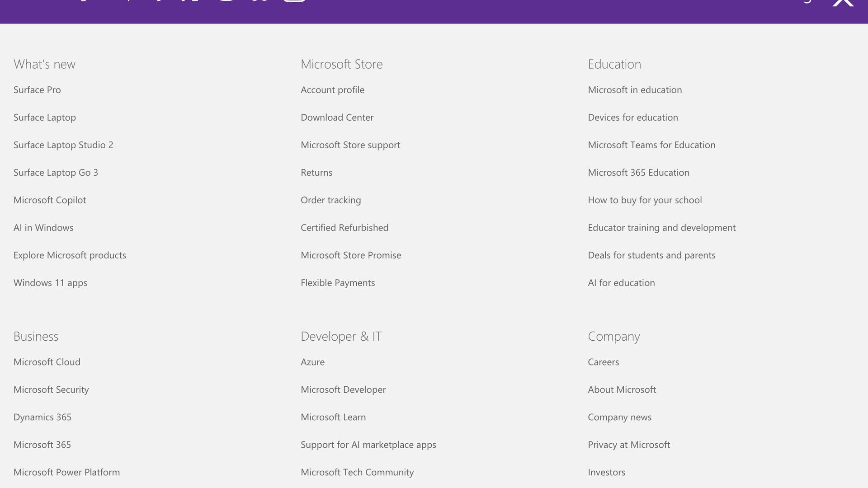Visit How to buy for your school
868x488 pixels.
point(644,200)
